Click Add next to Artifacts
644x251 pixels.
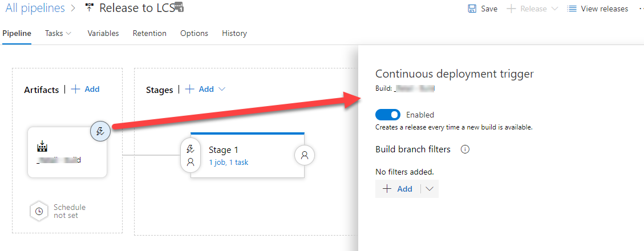(85, 89)
